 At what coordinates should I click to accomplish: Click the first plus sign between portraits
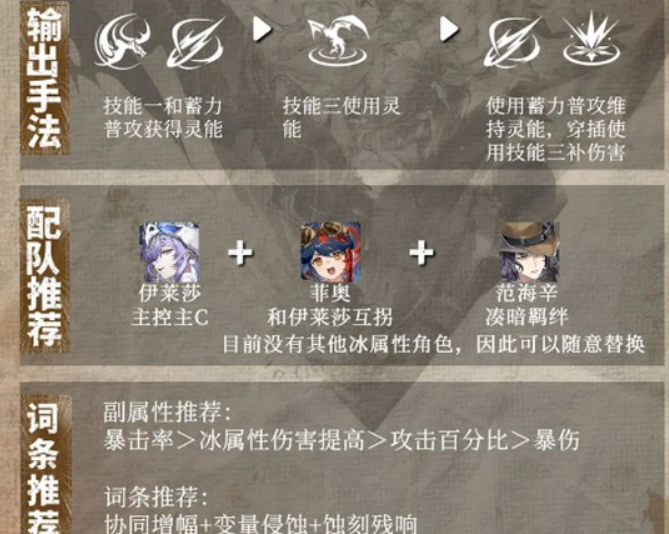tap(240, 252)
